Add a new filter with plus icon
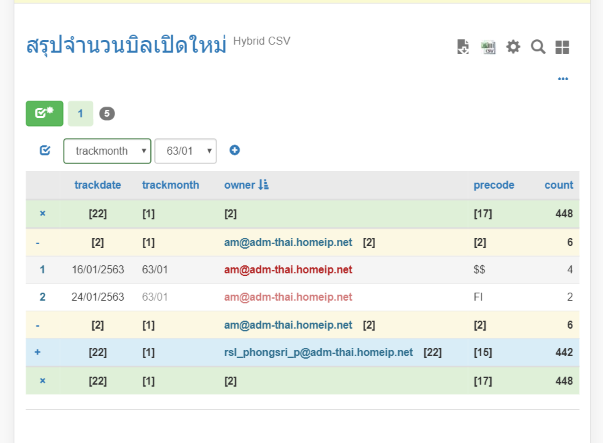The image size is (603, 443). [235, 150]
